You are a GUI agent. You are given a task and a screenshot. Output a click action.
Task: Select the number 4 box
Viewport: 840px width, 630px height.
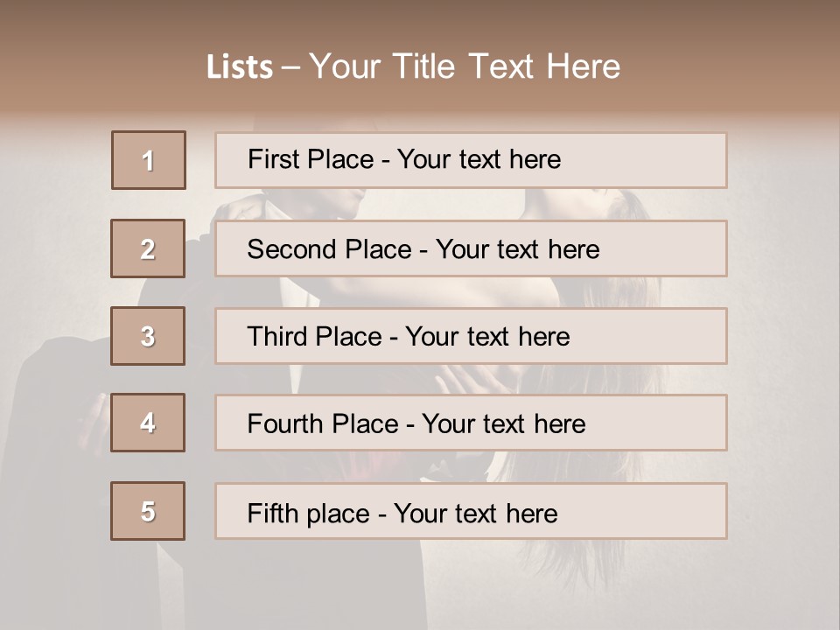coord(148,423)
